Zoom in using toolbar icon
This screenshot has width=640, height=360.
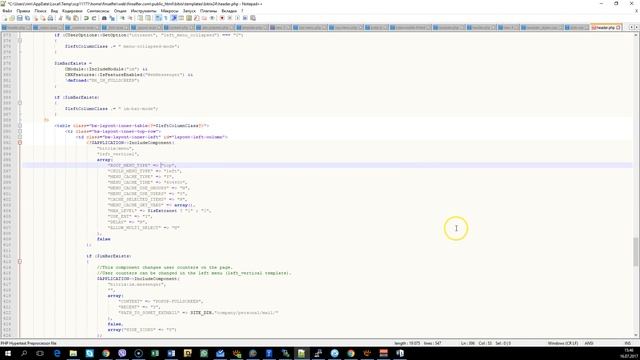click(x=122, y=18)
